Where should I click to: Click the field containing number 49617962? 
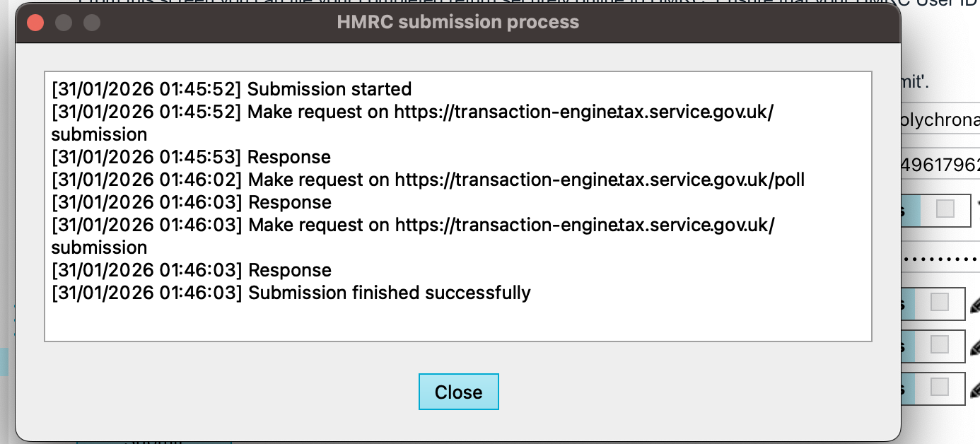click(x=940, y=165)
